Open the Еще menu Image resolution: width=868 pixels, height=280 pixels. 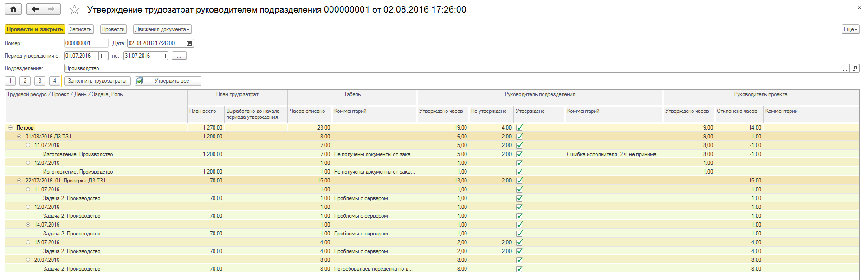[x=851, y=29]
